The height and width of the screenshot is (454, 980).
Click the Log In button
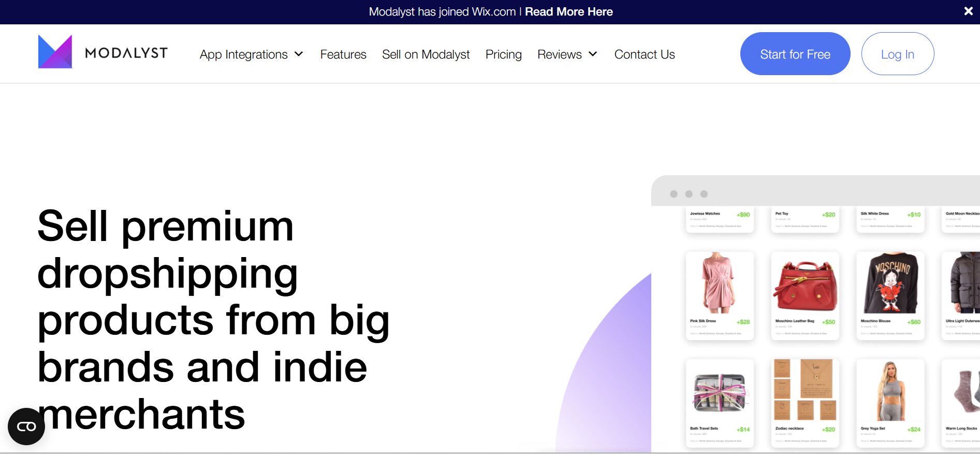coord(898,54)
